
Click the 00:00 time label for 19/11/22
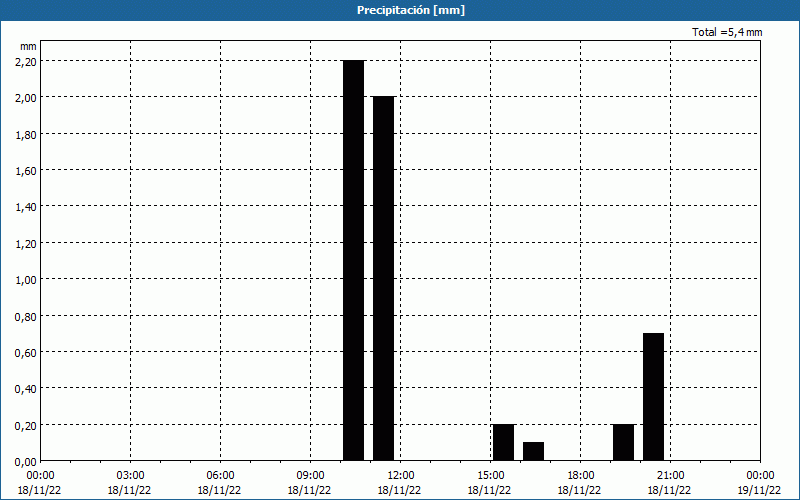761,476
